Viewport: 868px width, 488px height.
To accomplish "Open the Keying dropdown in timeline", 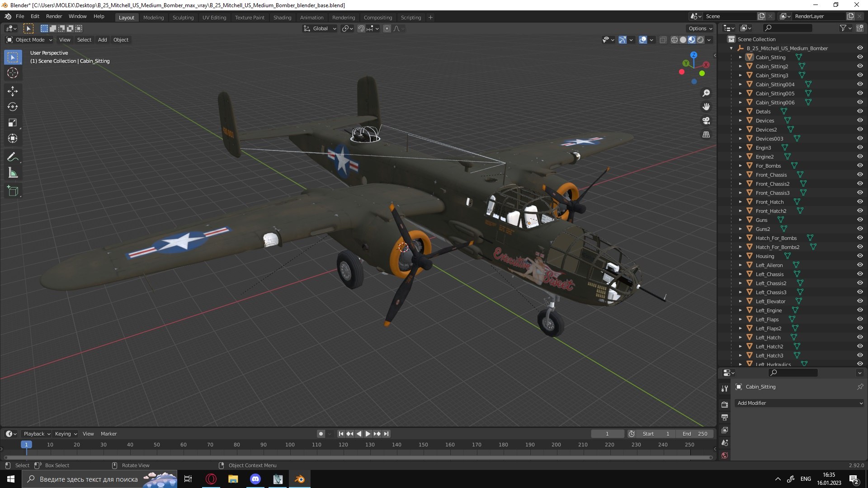I will tap(66, 434).
